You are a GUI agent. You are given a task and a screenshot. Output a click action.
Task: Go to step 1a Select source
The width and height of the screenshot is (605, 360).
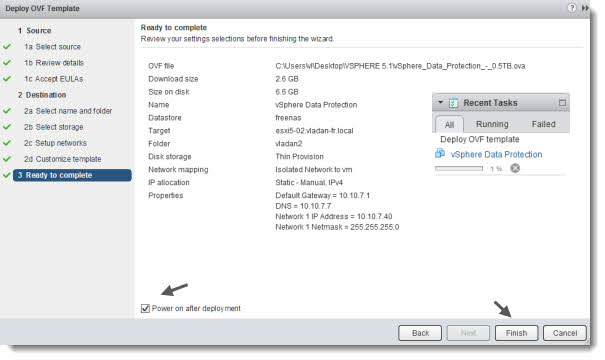point(52,47)
